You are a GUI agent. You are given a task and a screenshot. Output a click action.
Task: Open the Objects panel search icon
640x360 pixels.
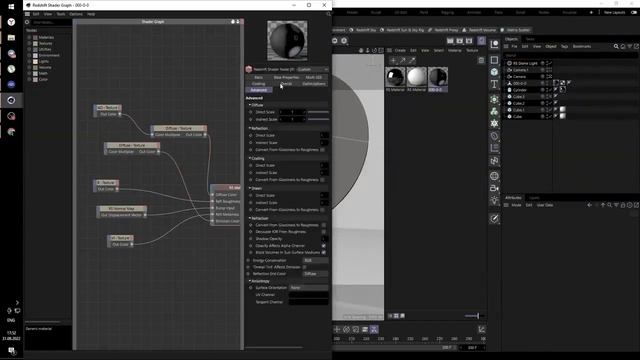point(616,47)
